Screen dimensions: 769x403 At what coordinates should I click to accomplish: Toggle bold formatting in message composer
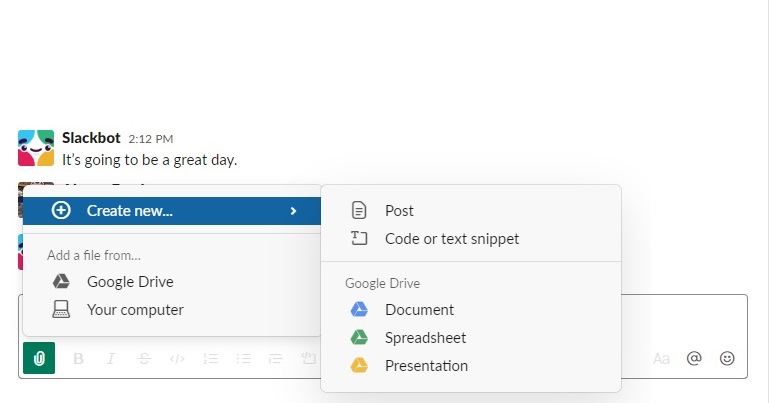coord(78,359)
